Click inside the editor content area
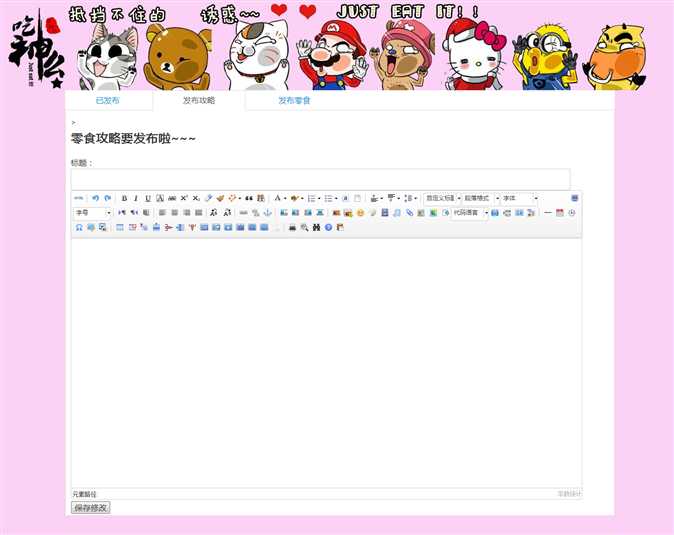This screenshot has height=535, width=674. pyautogui.click(x=327, y=363)
